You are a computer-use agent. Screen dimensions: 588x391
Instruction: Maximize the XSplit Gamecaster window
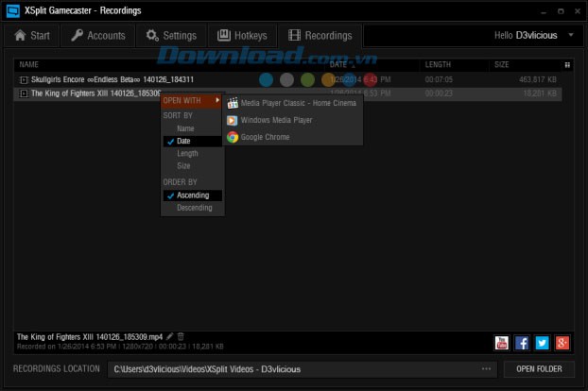pos(561,11)
